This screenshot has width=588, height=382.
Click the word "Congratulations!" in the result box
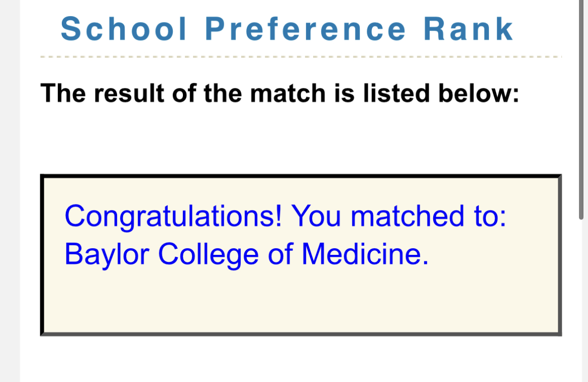point(173,216)
